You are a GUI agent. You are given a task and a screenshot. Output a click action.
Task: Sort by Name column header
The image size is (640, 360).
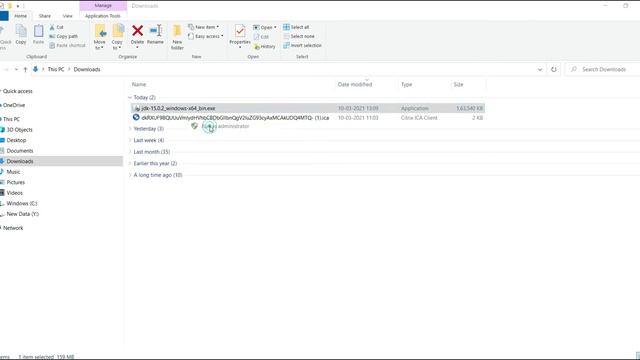pyautogui.click(x=139, y=84)
